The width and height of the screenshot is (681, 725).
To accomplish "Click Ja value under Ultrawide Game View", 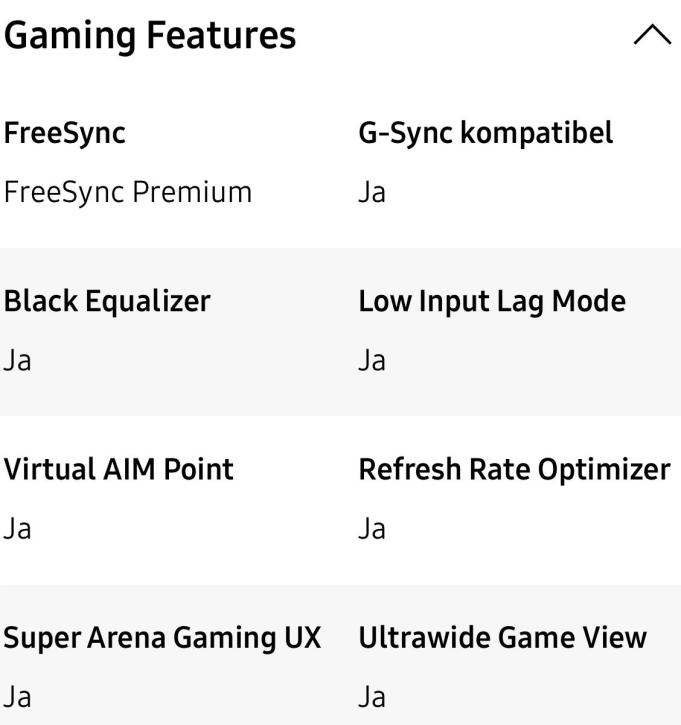I will (372, 696).
